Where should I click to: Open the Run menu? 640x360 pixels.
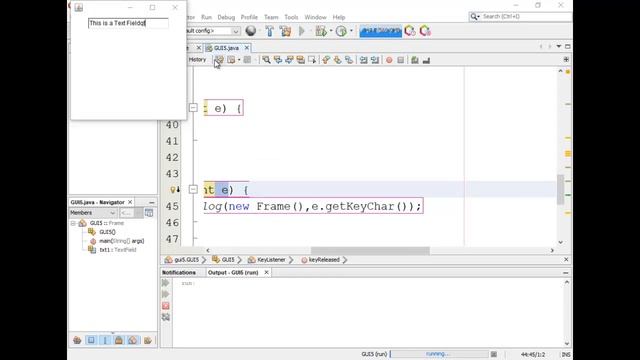pos(206,17)
